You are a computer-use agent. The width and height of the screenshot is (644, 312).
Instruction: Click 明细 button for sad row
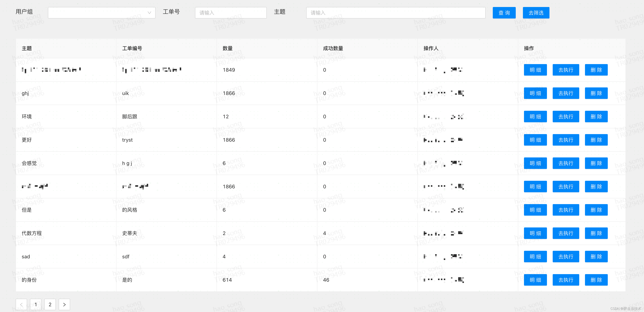[x=535, y=257]
